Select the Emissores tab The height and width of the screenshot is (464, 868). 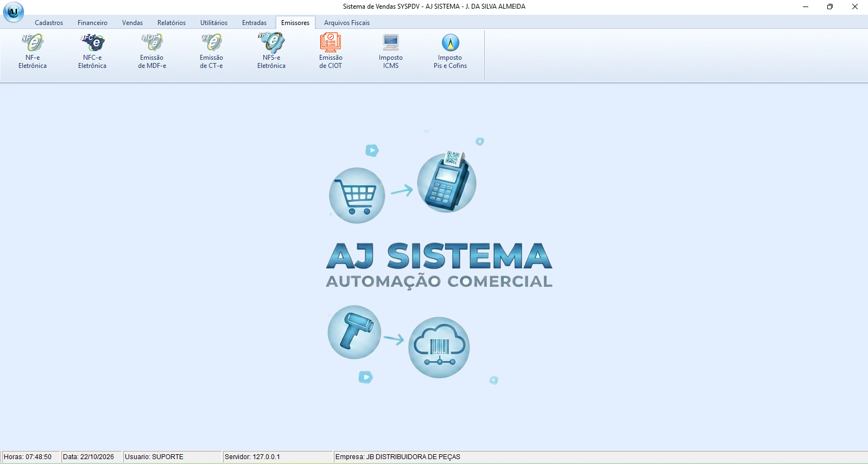click(295, 23)
